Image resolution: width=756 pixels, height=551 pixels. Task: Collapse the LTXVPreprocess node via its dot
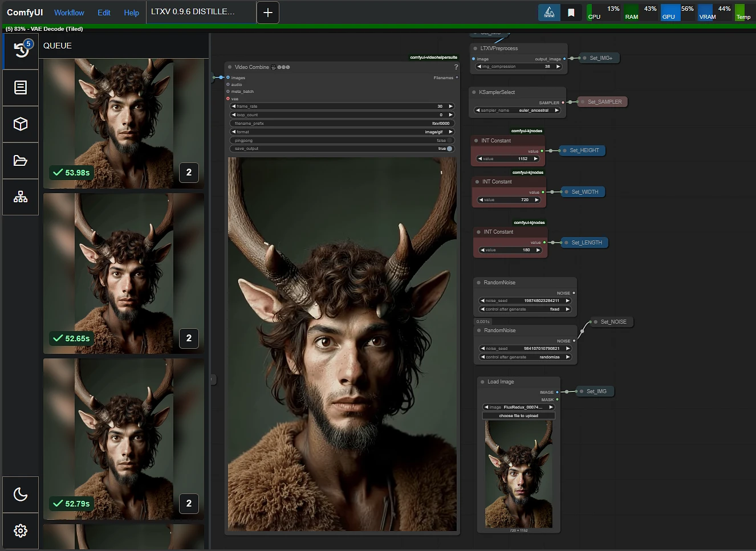pos(475,48)
